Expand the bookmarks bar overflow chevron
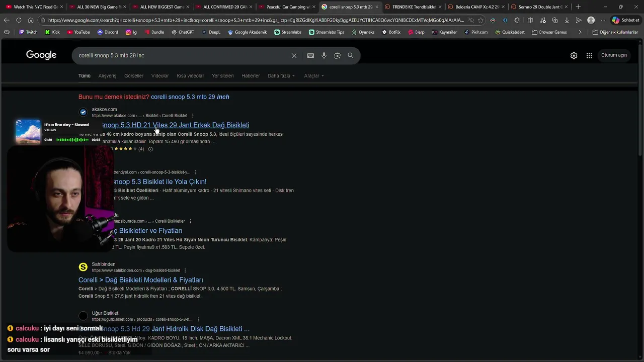Image resolution: width=644 pixels, height=362 pixels. coord(580,32)
